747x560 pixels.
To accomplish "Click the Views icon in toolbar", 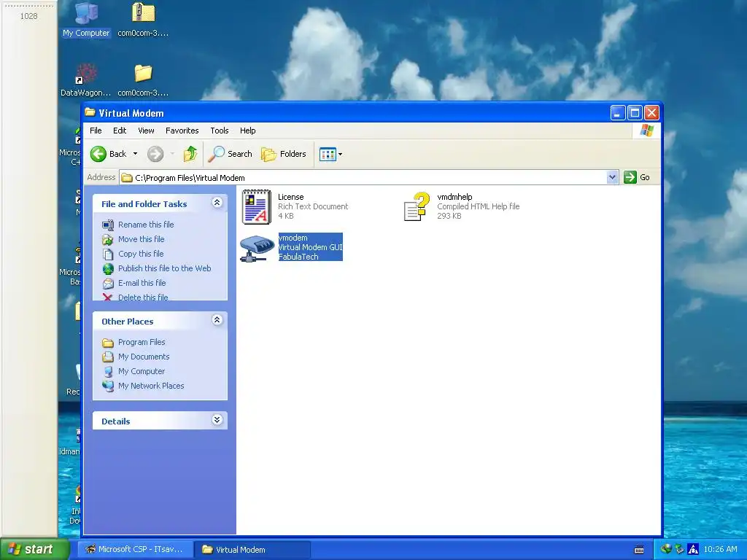I will click(328, 155).
